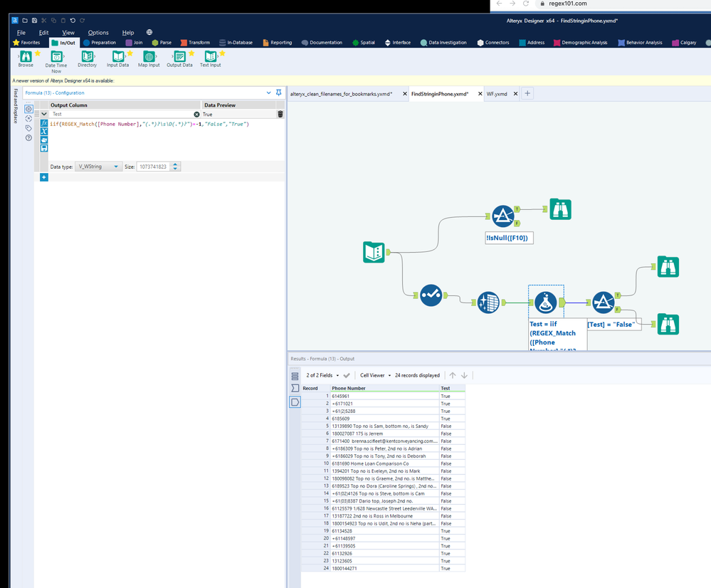Select the Select tool node on canvas

pyautogui.click(x=431, y=295)
